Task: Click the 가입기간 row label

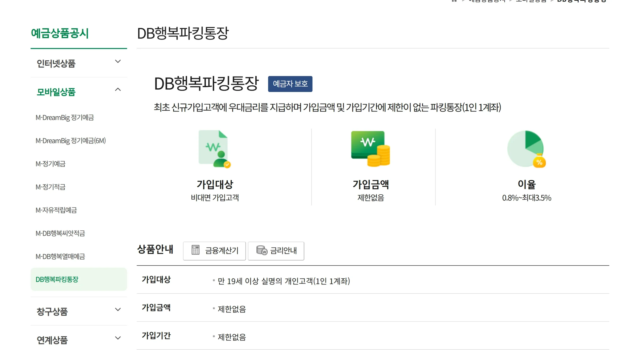Action: pyautogui.click(x=156, y=335)
